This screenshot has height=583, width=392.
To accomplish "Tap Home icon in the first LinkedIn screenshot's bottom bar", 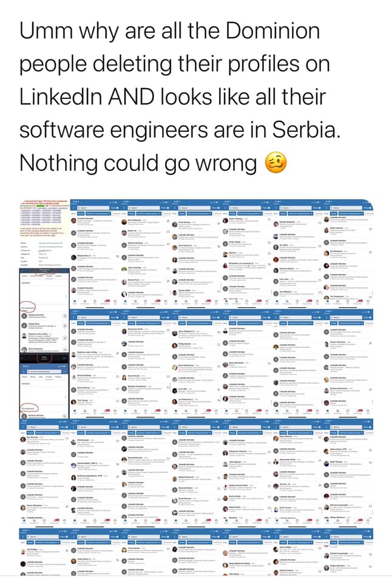I will point(75,301).
